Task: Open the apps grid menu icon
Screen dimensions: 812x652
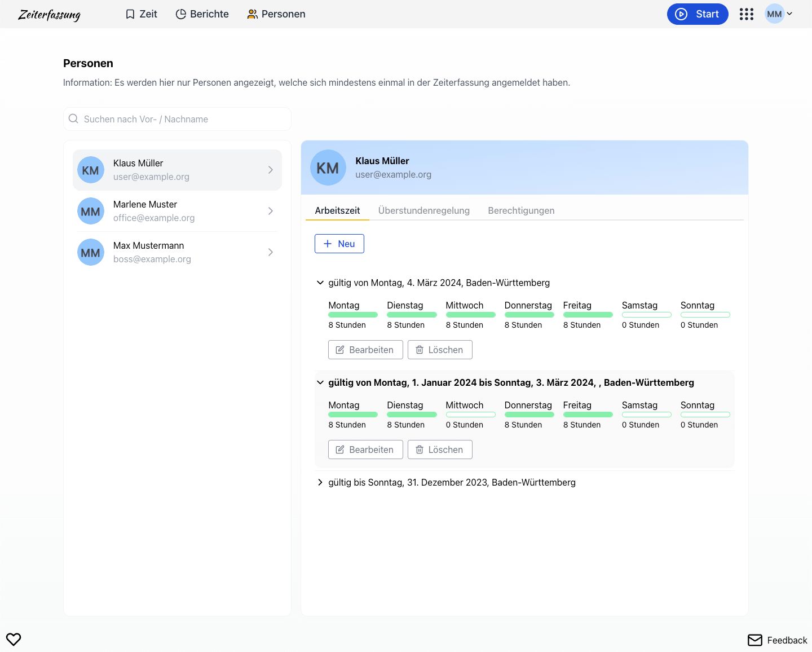Action: pos(746,14)
